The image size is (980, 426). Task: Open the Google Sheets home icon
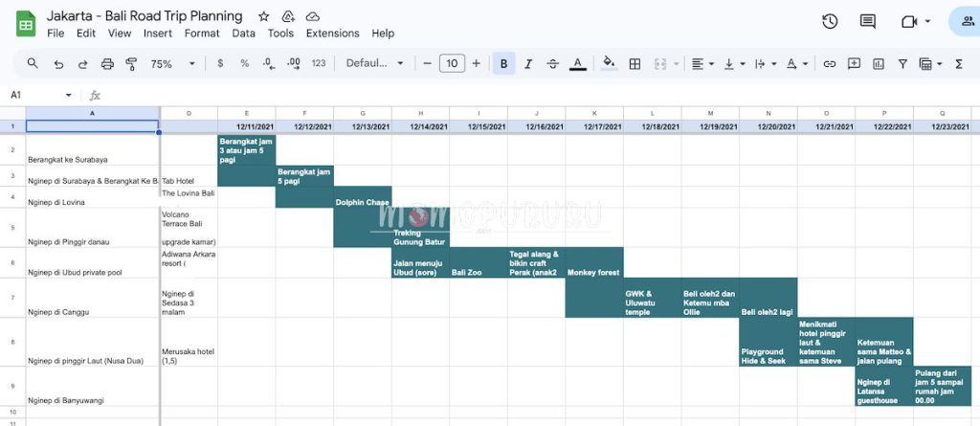coord(26,24)
